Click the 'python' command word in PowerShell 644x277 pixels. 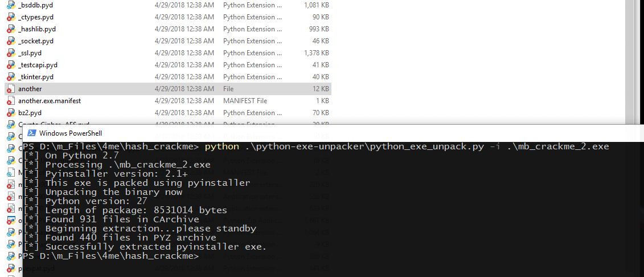pyautogui.click(x=222, y=147)
